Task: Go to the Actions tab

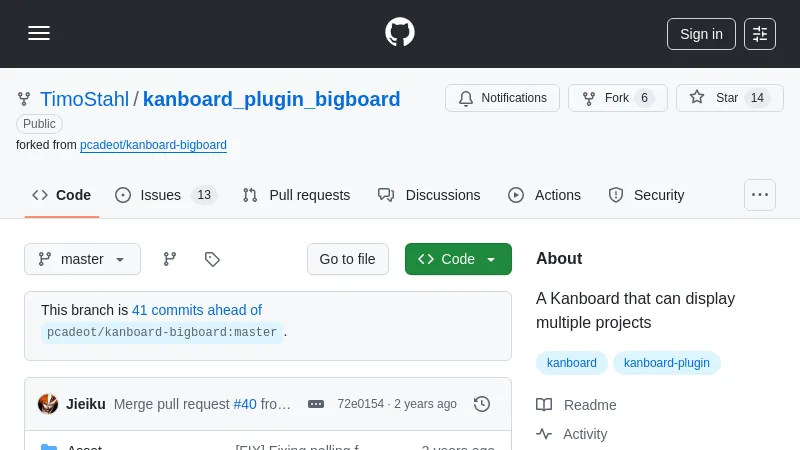Action: (x=544, y=195)
